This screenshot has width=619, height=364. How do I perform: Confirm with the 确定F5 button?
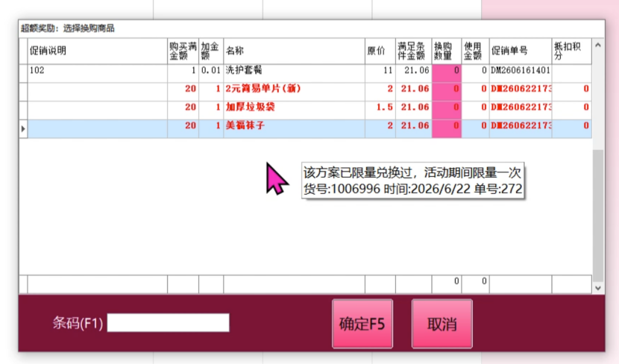point(362,324)
